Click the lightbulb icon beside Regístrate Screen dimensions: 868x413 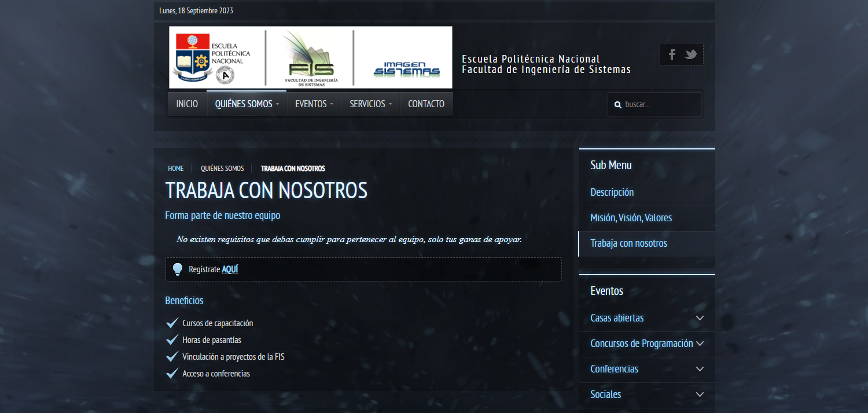click(x=178, y=269)
